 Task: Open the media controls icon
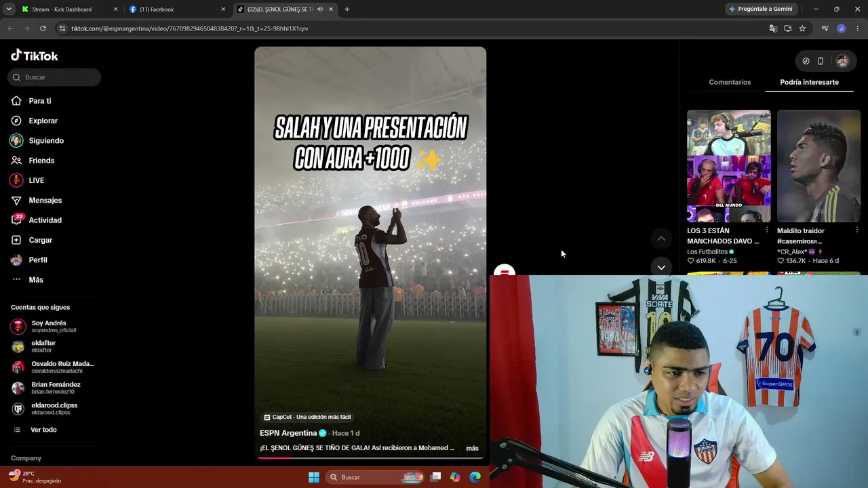(825, 28)
